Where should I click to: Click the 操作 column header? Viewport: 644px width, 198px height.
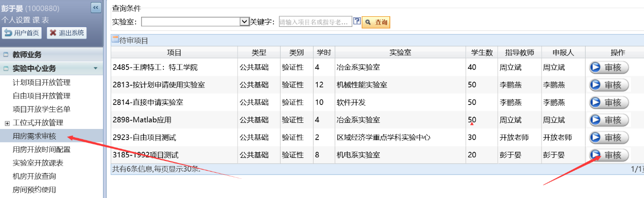coord(617,53)
